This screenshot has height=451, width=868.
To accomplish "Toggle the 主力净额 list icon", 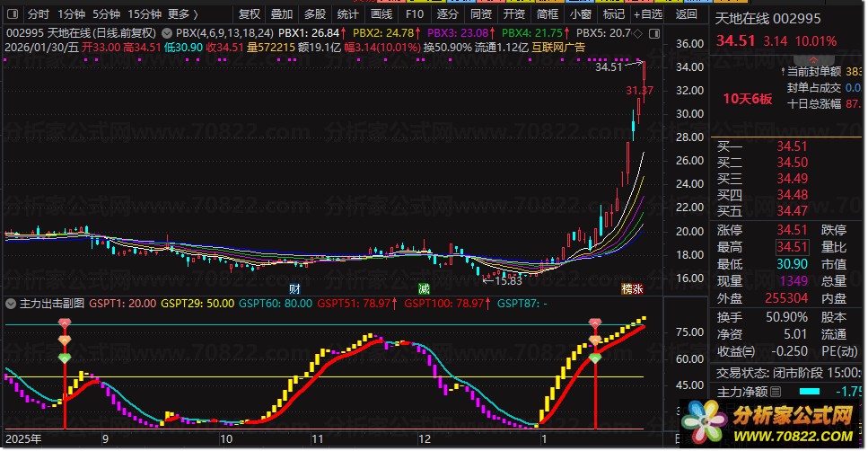I will pyautogui.click(x=776, y=392).
